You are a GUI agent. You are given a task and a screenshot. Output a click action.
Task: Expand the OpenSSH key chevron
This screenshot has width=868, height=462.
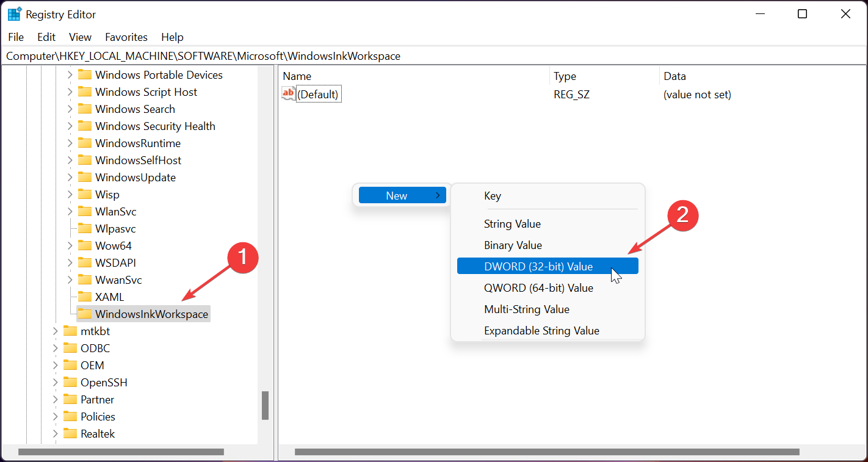click(x=55, y=382)
